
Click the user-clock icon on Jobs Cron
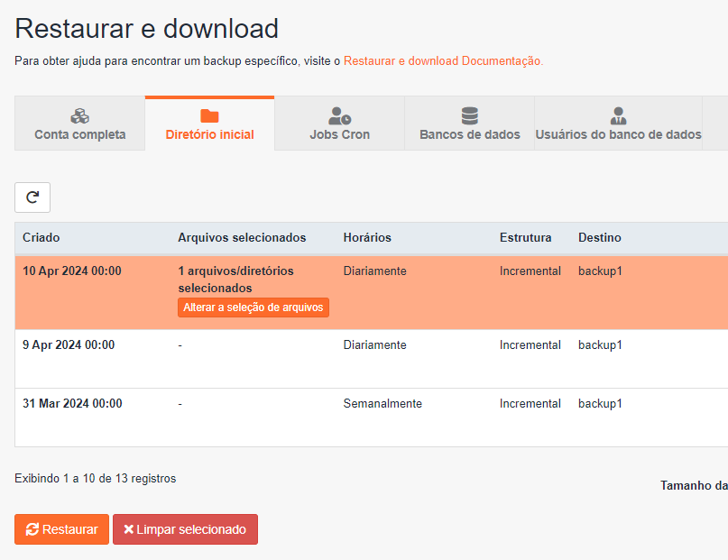coord(339,116)
